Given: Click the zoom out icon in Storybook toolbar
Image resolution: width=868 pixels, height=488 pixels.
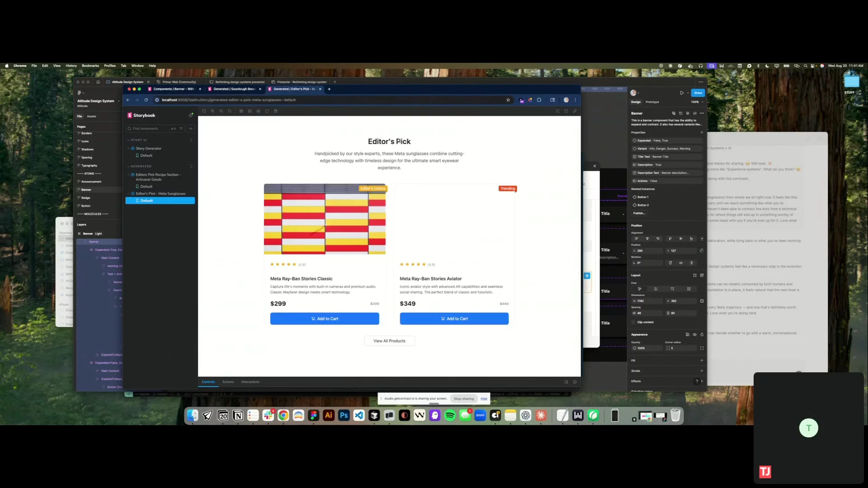Looking at the screenshot, I should (x=221, y=111).
